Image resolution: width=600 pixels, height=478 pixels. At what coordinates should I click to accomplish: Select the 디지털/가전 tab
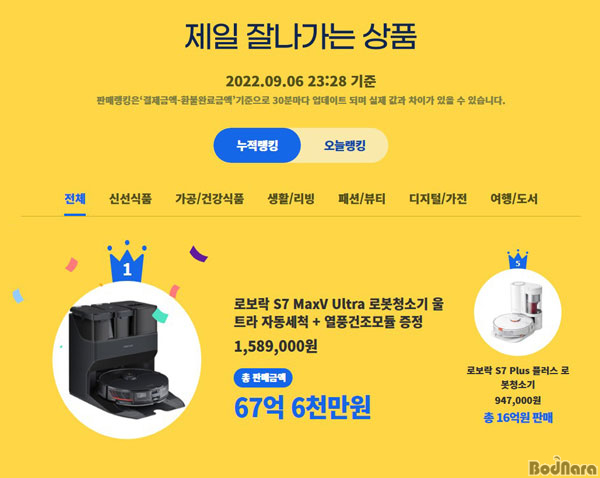[438, 199]
